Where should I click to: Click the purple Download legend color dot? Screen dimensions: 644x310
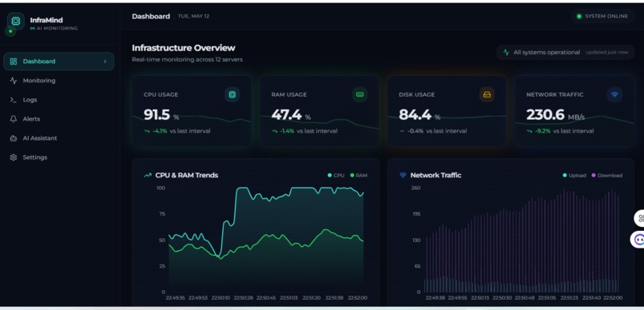[593, 175]
